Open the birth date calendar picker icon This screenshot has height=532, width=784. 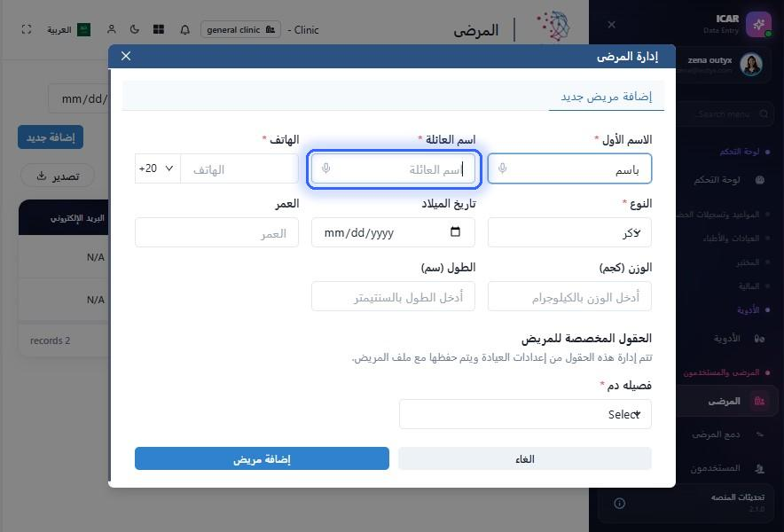[x=455, y=231]
